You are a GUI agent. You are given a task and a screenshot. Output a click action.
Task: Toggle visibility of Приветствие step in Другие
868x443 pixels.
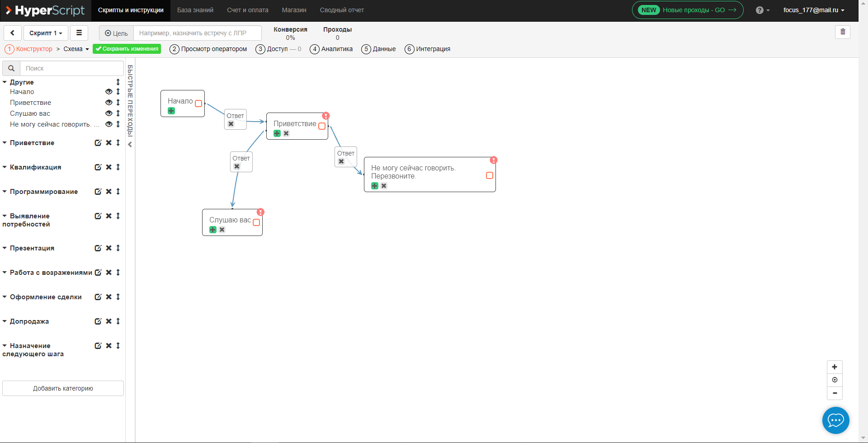[x=108, y=103]
